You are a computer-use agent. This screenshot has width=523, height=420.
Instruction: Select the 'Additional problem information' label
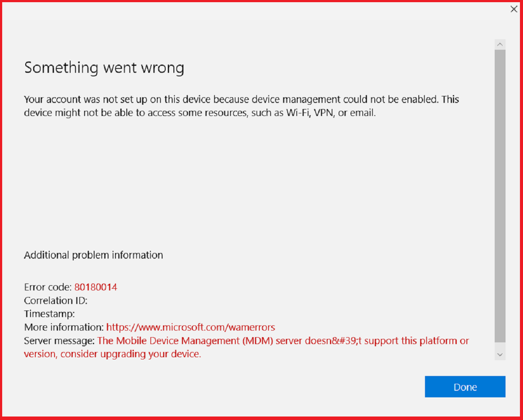[93, 255]
